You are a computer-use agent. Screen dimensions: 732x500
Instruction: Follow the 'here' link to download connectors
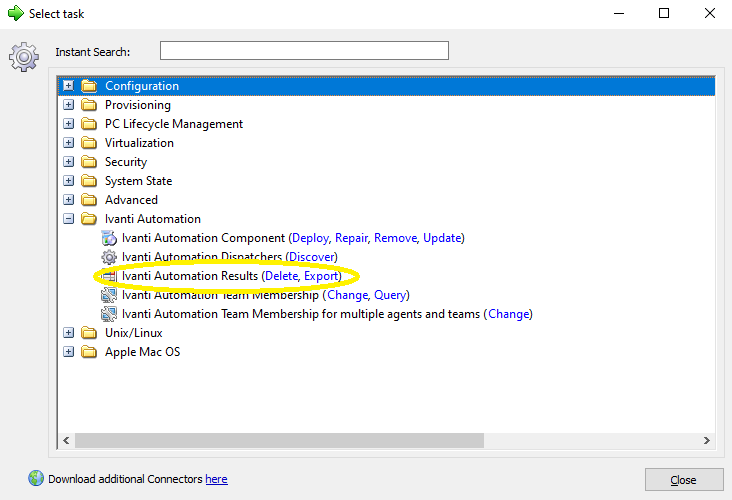216,479
